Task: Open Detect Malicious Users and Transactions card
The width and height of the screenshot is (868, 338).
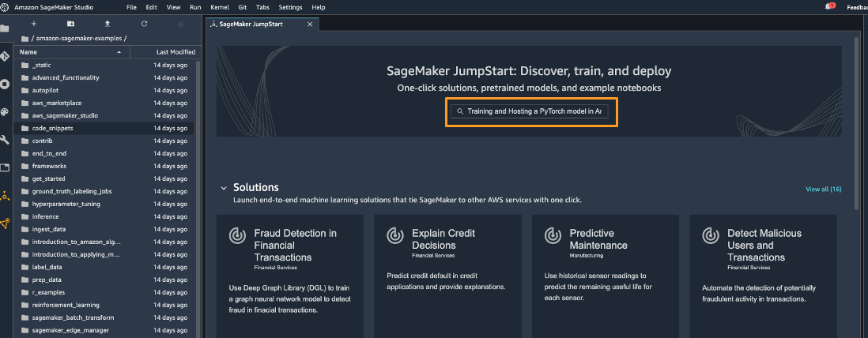Action: coord(764,276)
